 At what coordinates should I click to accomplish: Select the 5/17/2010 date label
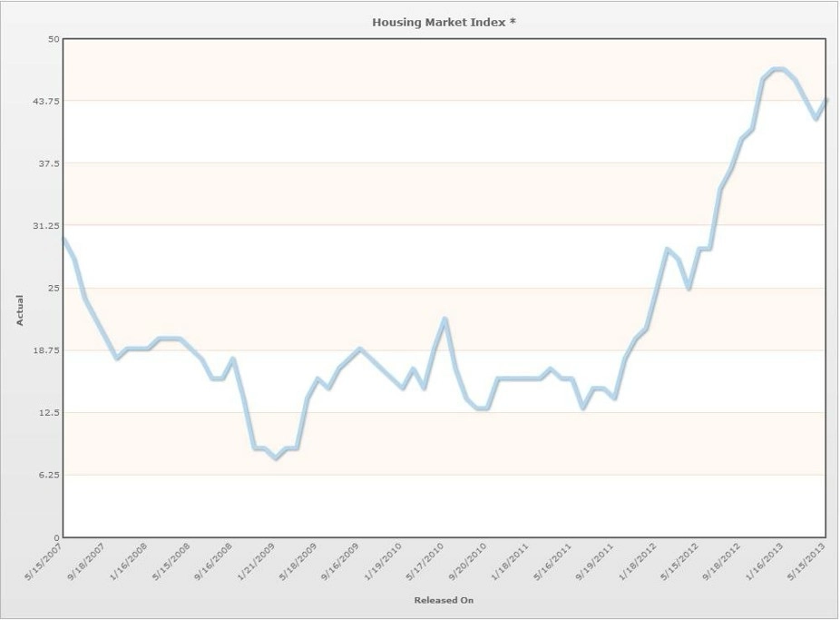coord(425,561)
